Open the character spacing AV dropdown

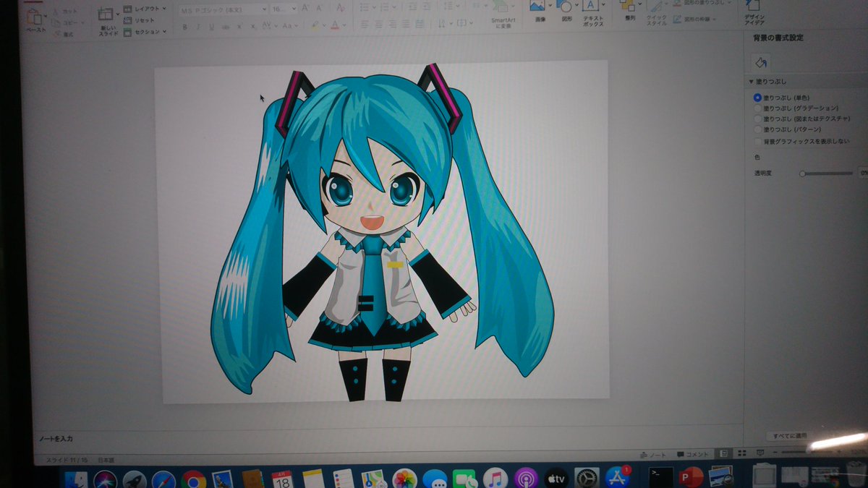pyautogui.click(x=269, y=26)
